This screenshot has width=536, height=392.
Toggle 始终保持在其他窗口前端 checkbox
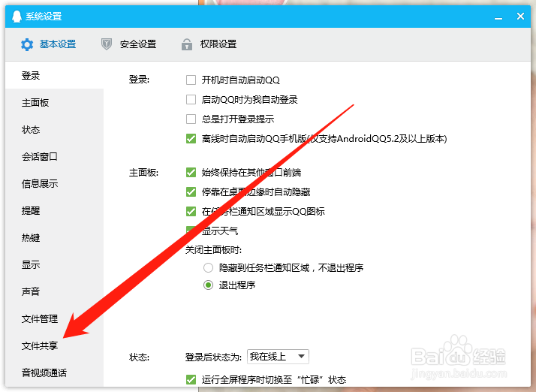191,173
